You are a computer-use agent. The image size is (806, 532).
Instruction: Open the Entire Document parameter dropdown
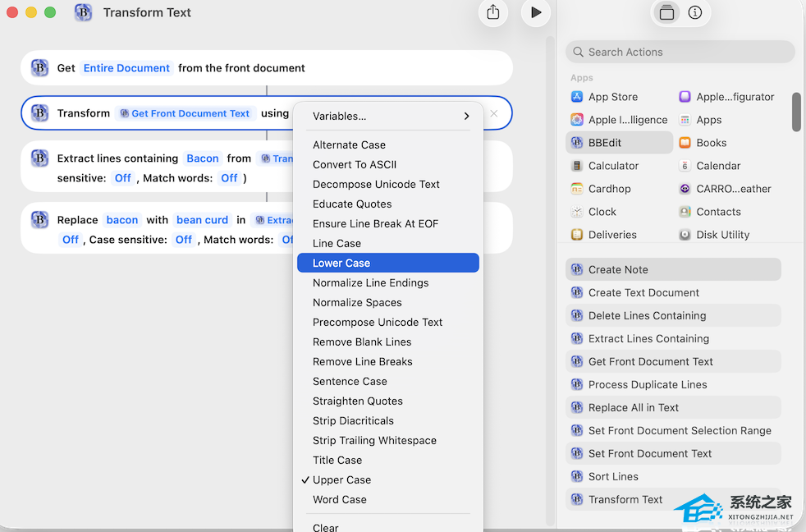pyautogui.click(x=126, y=68)
